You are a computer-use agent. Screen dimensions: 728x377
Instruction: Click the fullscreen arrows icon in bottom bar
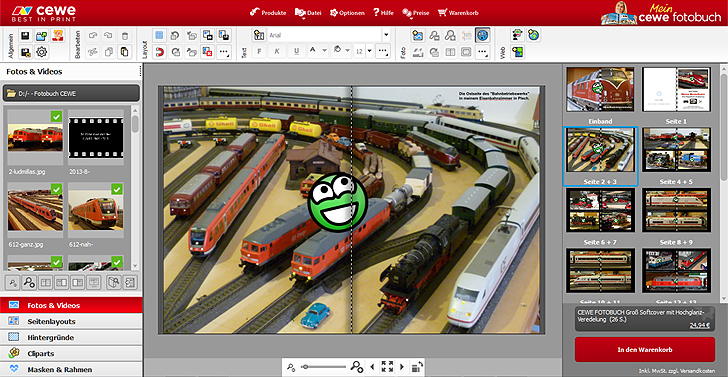(x=387, y=366)
